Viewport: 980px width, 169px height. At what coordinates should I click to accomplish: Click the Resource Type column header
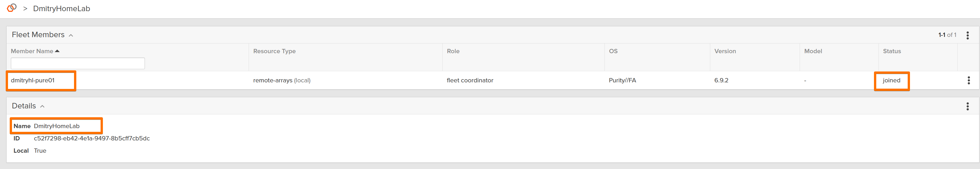pos(274,51)
